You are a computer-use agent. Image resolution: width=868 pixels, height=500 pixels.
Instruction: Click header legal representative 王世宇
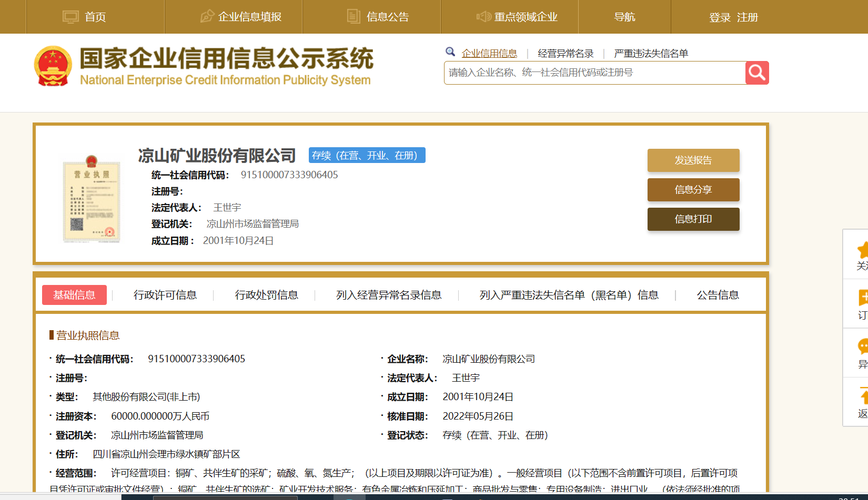point(227,207)
